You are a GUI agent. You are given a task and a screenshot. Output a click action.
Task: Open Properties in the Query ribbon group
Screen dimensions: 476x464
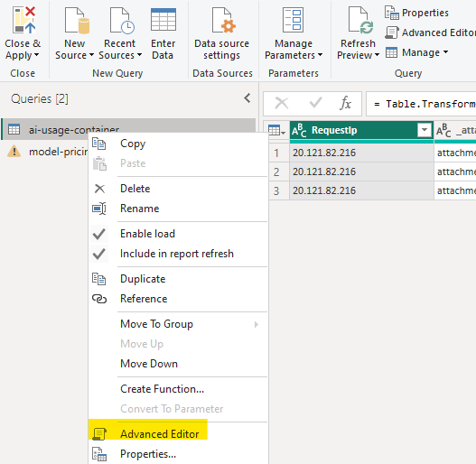[x=416, y=13]
